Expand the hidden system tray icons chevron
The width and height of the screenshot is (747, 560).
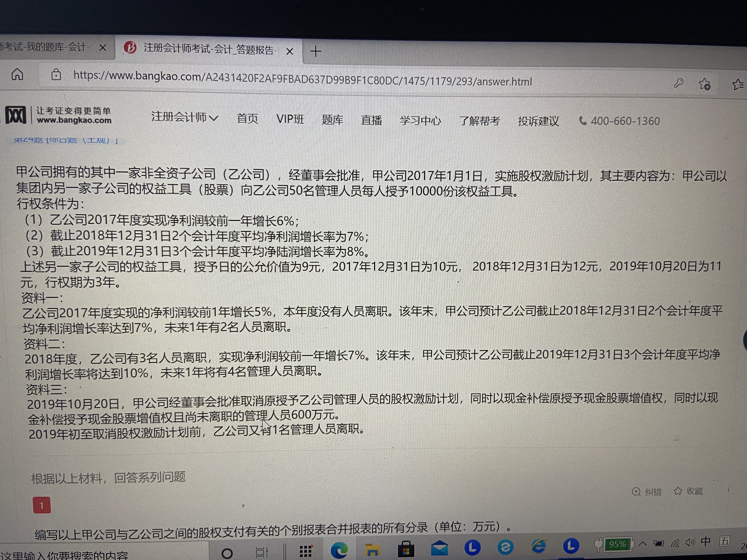[x=643, y=544]
